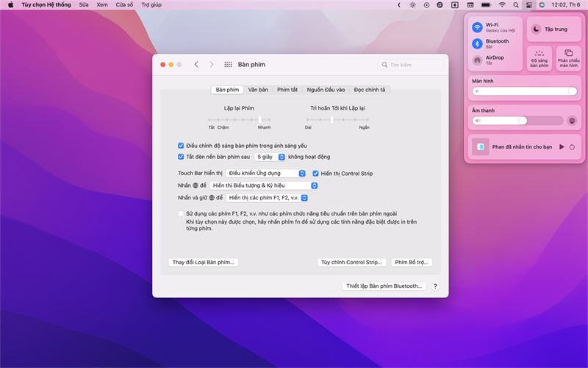Viewport: 588px width, 368px height.
Task: Click the Tùy chỉnh Control Strip button
Action: point(351,262)
